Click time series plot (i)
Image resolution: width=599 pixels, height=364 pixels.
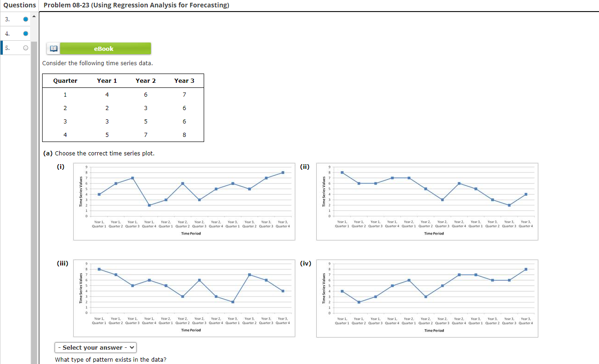pos(184,201)
